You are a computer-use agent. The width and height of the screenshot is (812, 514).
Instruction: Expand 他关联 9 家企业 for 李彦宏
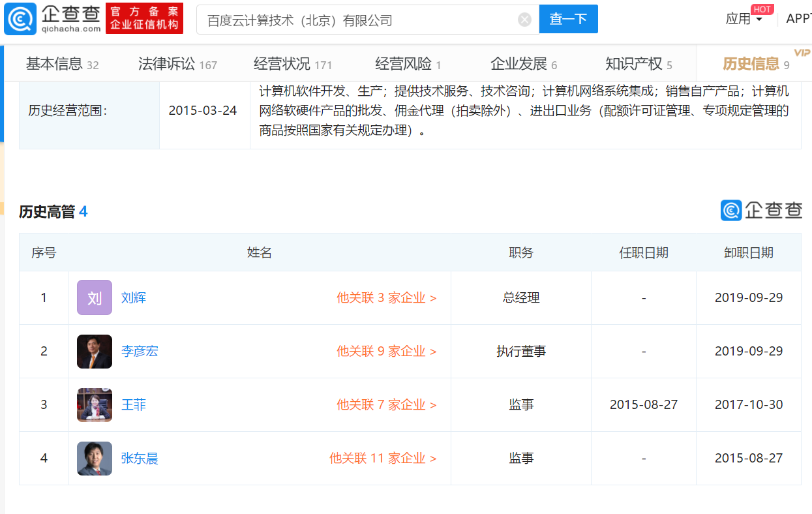387,351
